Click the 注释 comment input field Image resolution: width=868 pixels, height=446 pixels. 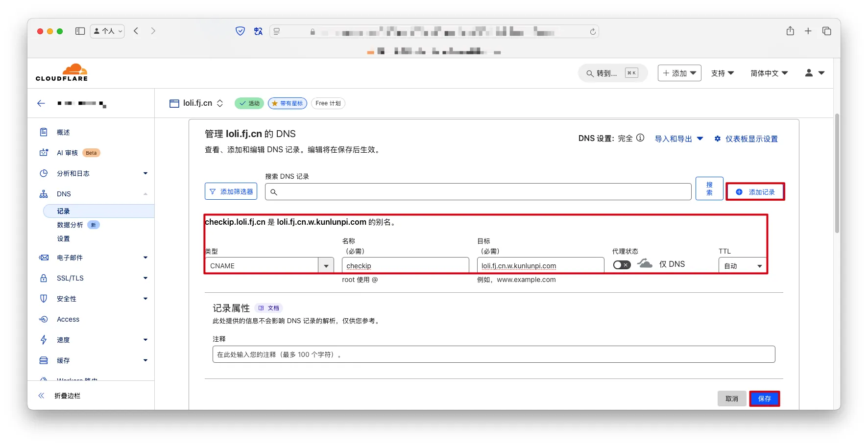pos(493,354)
